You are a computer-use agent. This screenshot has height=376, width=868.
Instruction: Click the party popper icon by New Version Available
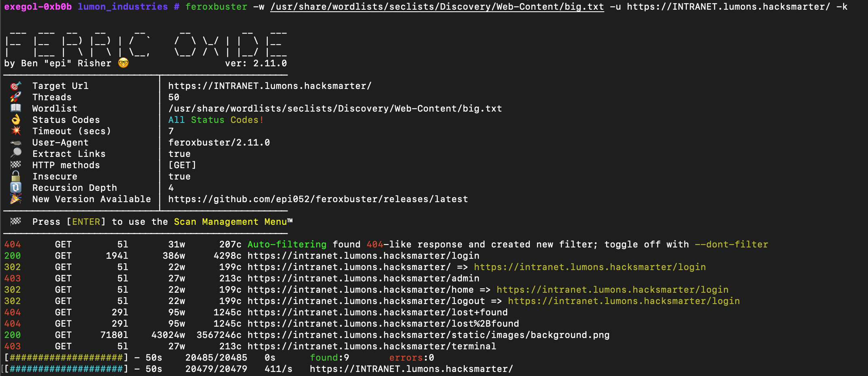tap(16, 199)
